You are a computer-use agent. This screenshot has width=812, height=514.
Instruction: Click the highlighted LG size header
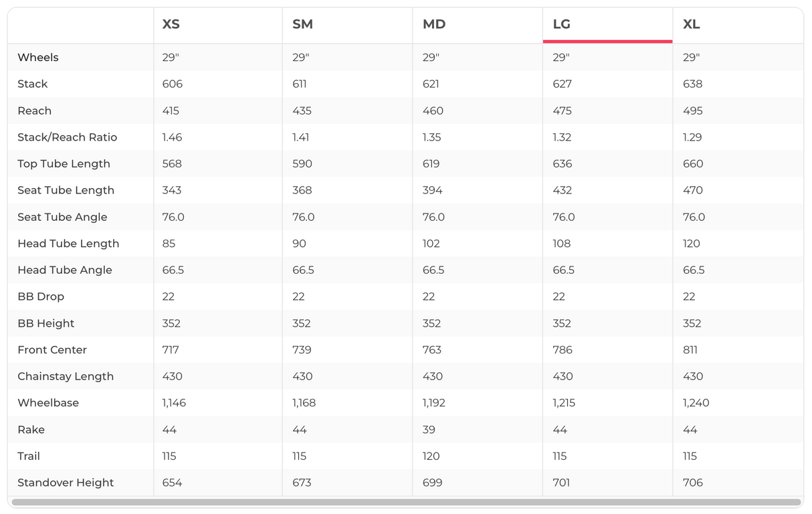561,25
